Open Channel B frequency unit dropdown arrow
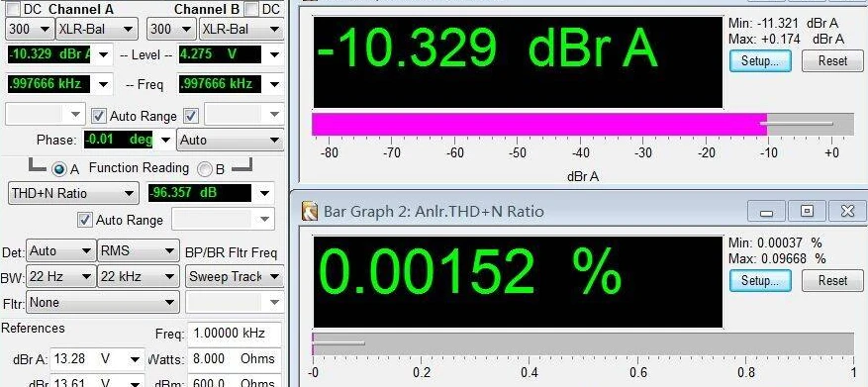Image resolution: width=868 pixels, height=387 pixels. coord(274,84)
